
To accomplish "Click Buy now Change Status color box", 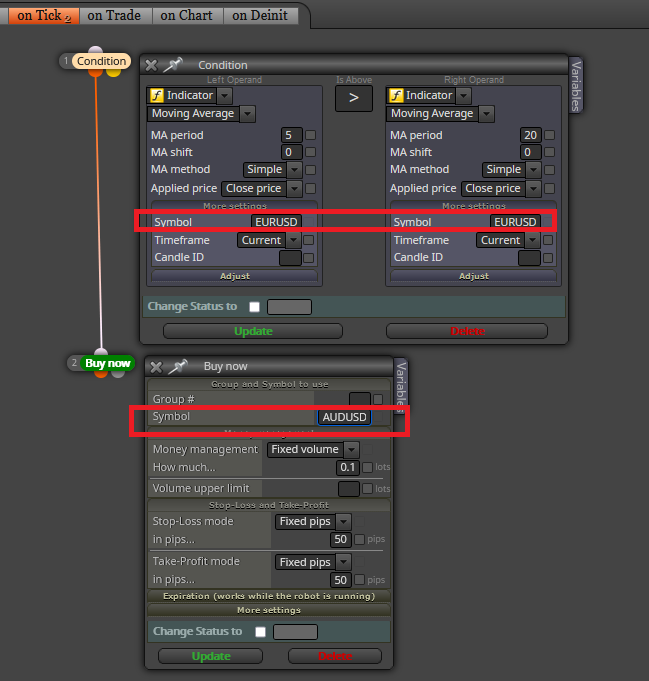I will pos(295,632).
